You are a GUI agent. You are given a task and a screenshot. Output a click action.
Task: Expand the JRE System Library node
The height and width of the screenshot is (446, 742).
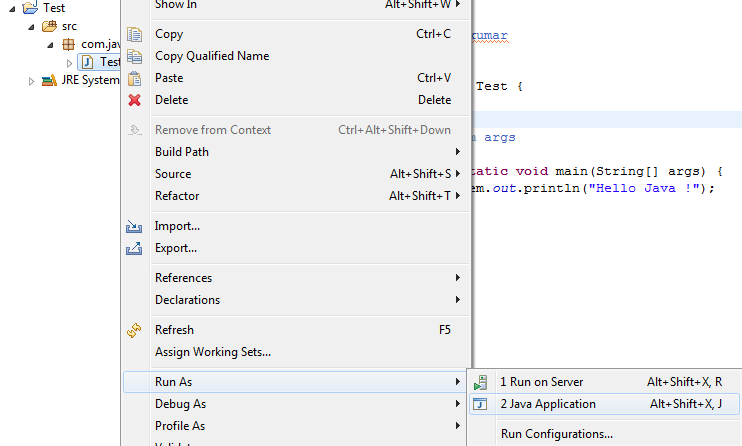[x=32, y=81]
